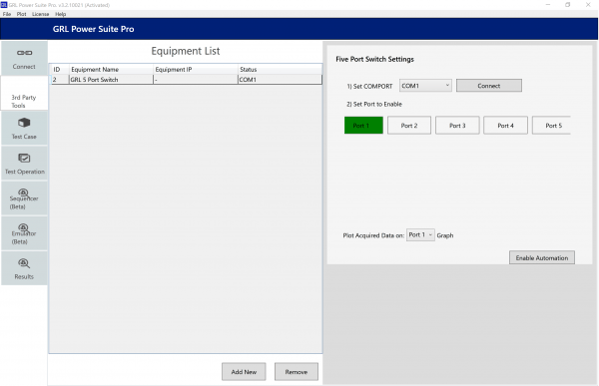Close the GRL Power Suite Pro window
The height and width of the screenshot is (386, 599).
[588, 5]
